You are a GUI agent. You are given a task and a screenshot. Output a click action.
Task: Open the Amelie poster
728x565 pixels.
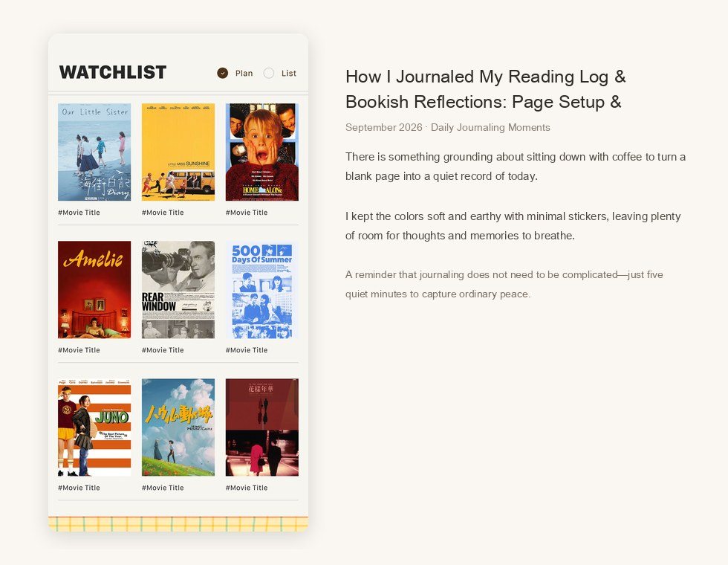[x=94, y=289]
